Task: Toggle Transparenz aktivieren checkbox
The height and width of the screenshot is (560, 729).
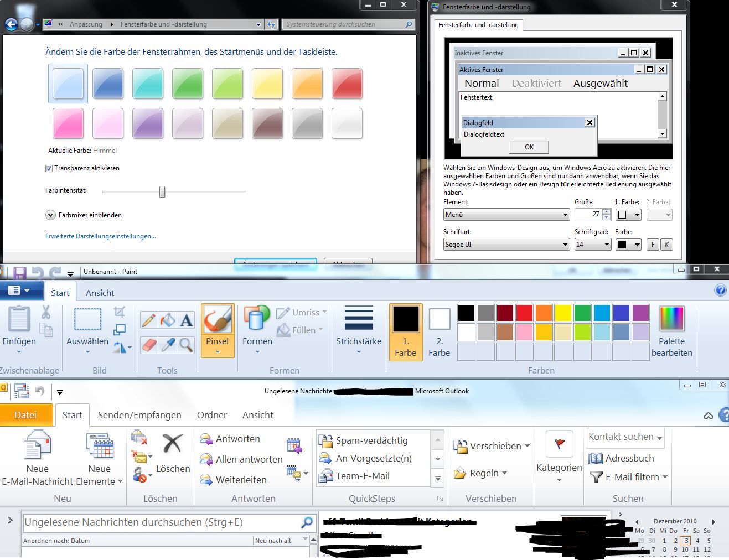Action: click(49, 168)
